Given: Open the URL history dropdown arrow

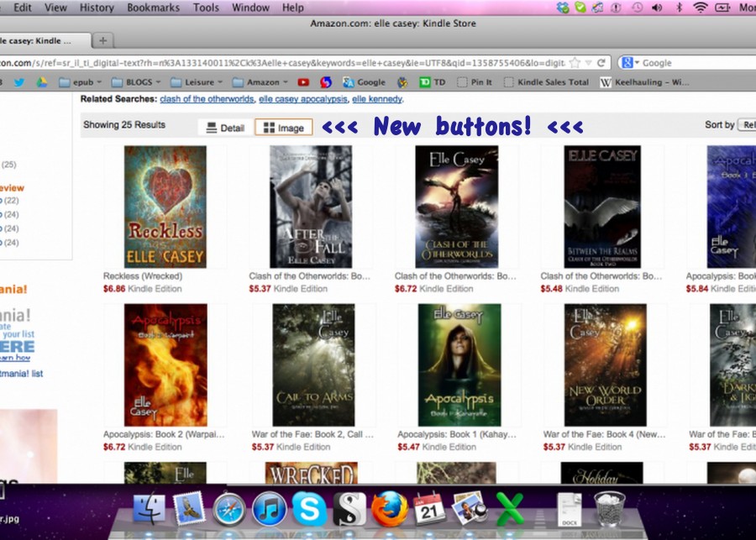Looking at the screenshot, I should tap(588, 63).
